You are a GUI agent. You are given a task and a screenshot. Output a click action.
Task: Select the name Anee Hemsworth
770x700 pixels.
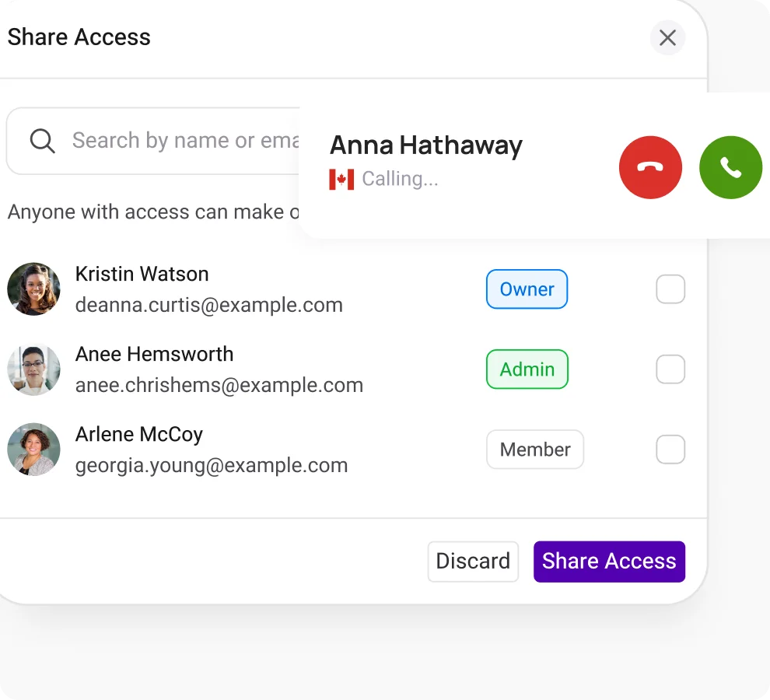pos(154,354)
